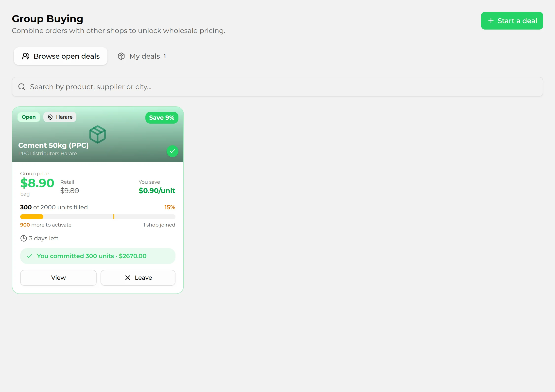
Task: Click the Cement 50kg (PPC) title
Action: (53, 145)
